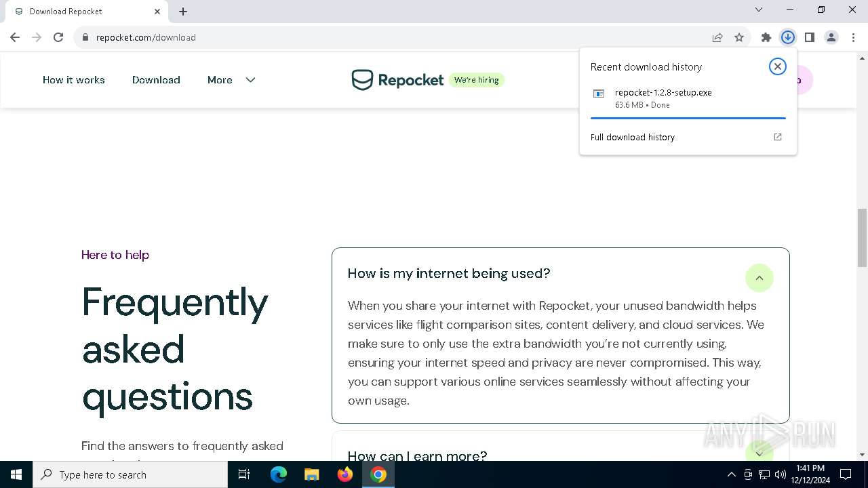Click external link icon beside Full download history
Viewport: 868px width, 488px height.
(778, 137)
